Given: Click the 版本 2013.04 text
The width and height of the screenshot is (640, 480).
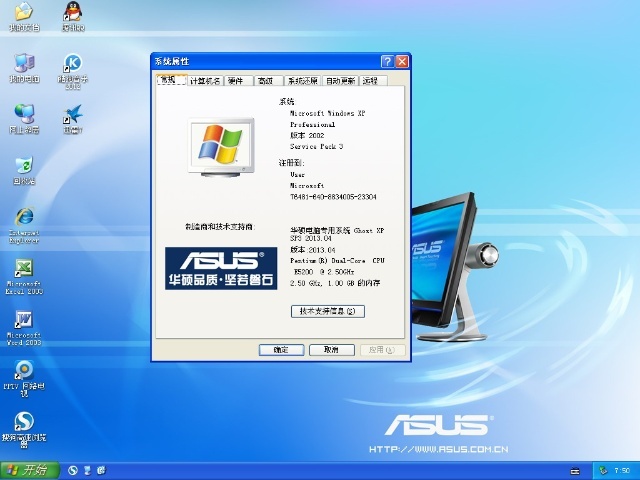Looking at the screenshot, I should (x=313, y=250).
